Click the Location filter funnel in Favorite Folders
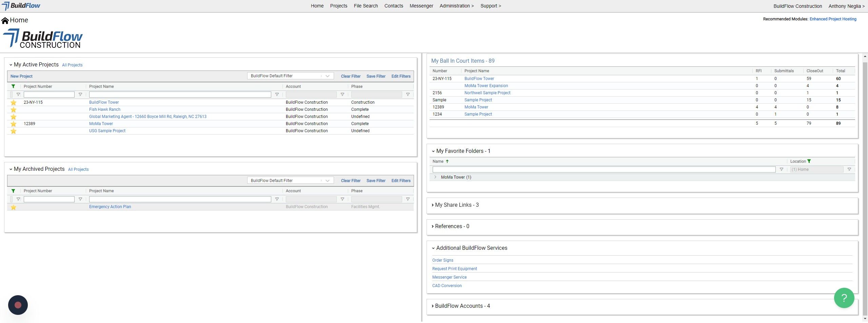 (849, 169)
